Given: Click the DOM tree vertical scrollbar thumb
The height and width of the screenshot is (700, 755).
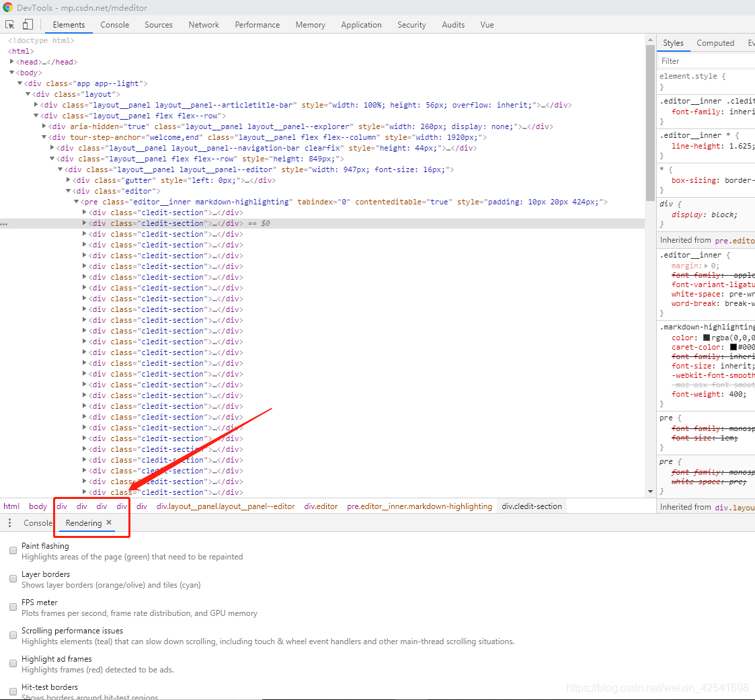Looking at the screenshot, I should pos(650,123).
